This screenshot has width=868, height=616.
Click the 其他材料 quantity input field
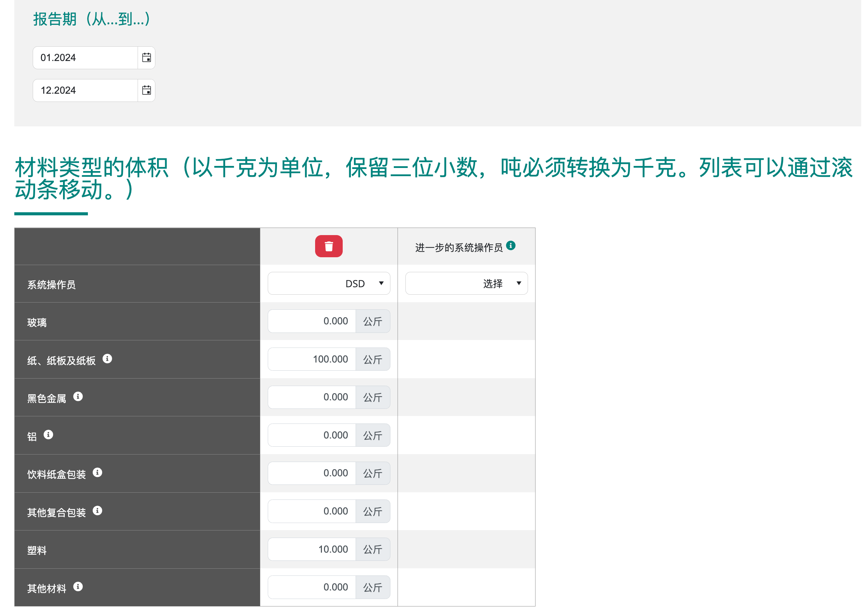312,587
